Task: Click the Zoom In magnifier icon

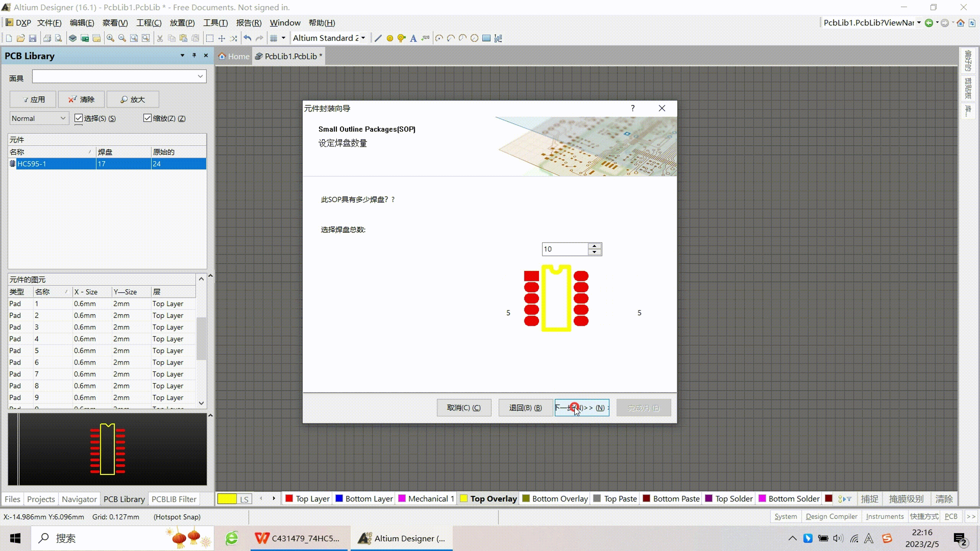Action: (110, 38)
